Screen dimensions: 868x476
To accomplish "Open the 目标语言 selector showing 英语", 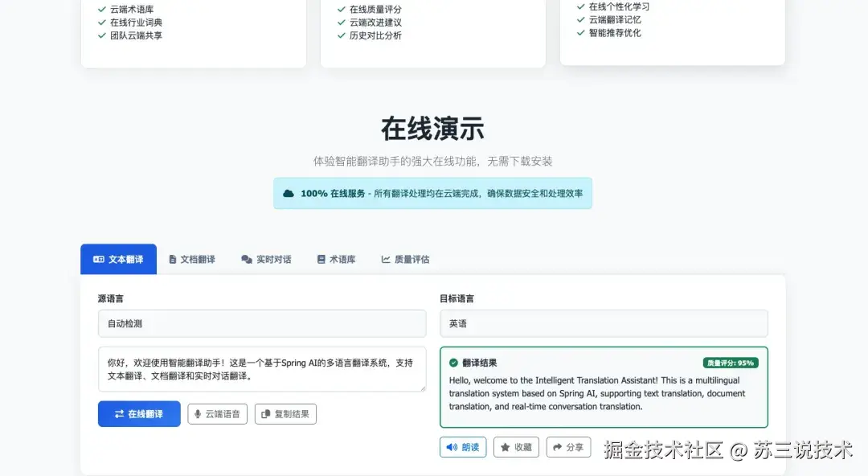I will pyautogui.click(x=603, y=323).
